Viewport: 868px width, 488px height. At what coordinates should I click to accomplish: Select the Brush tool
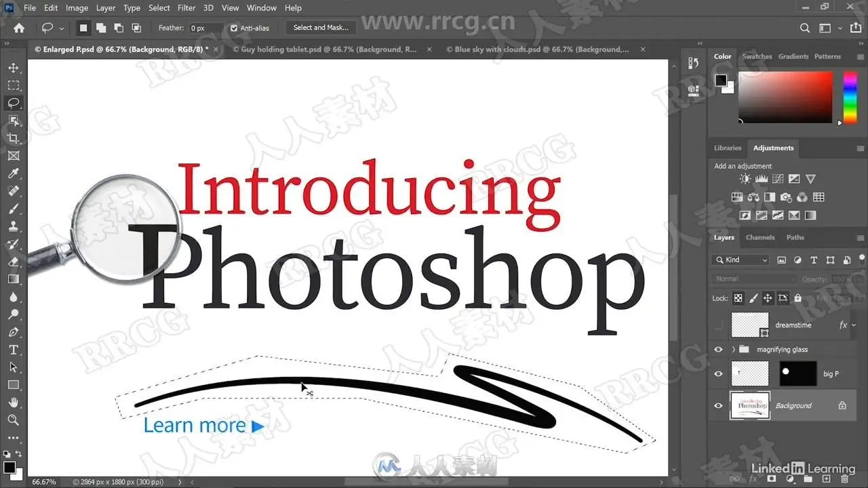pyautogui.click(x=13, y=209)
